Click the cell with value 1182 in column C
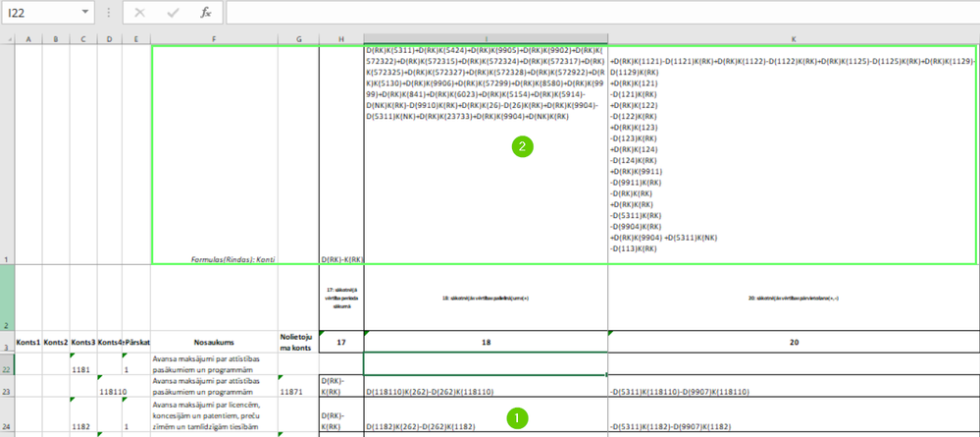The width and height of the screenshot is (980, 437). (83, 414)
